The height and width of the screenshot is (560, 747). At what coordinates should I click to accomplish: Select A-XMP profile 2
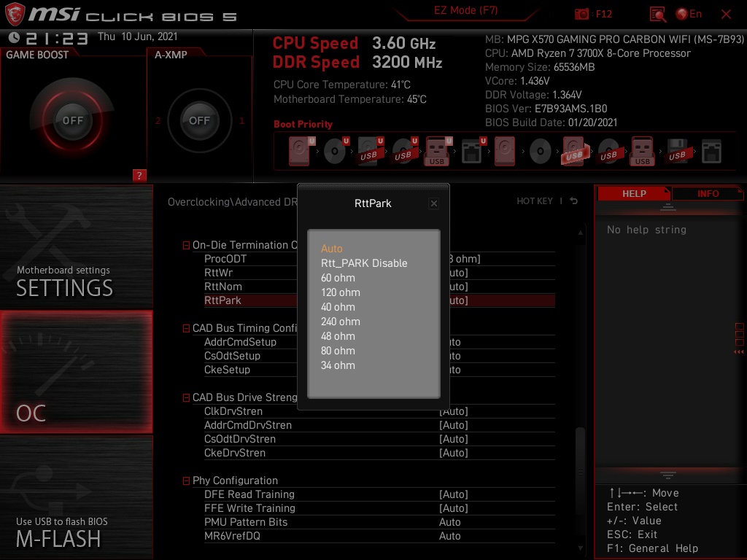[158, 121]
